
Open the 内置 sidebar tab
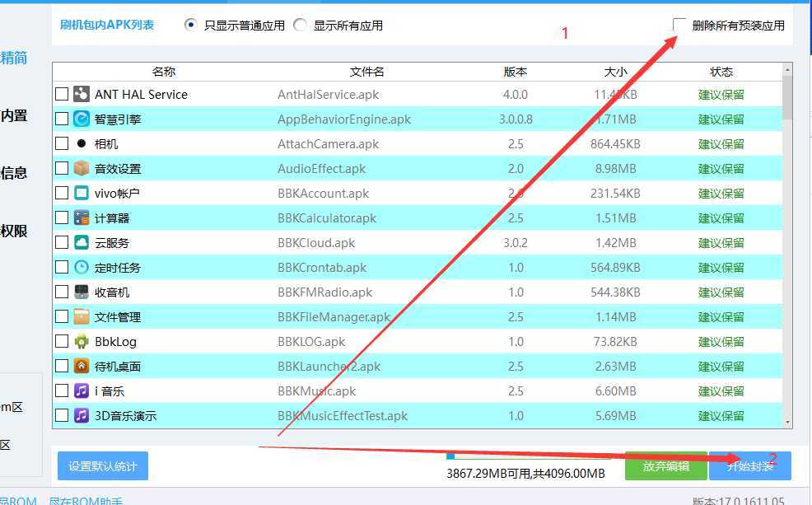coord(13,115)
